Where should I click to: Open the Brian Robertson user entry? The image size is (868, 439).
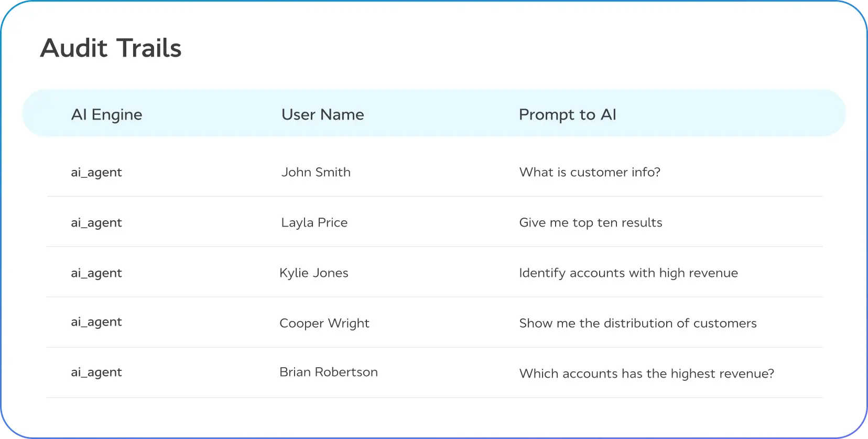click(x=328, y=372)
